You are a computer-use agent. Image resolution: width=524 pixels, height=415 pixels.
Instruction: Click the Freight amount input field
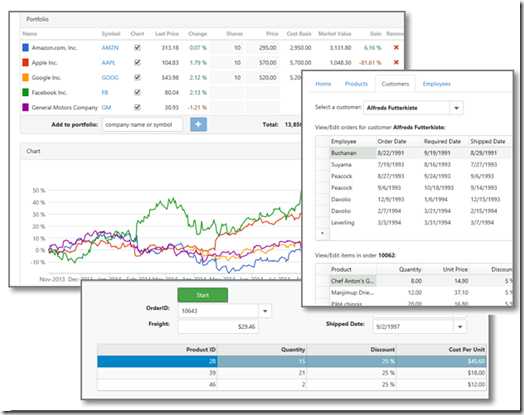[x=218, y=327]
